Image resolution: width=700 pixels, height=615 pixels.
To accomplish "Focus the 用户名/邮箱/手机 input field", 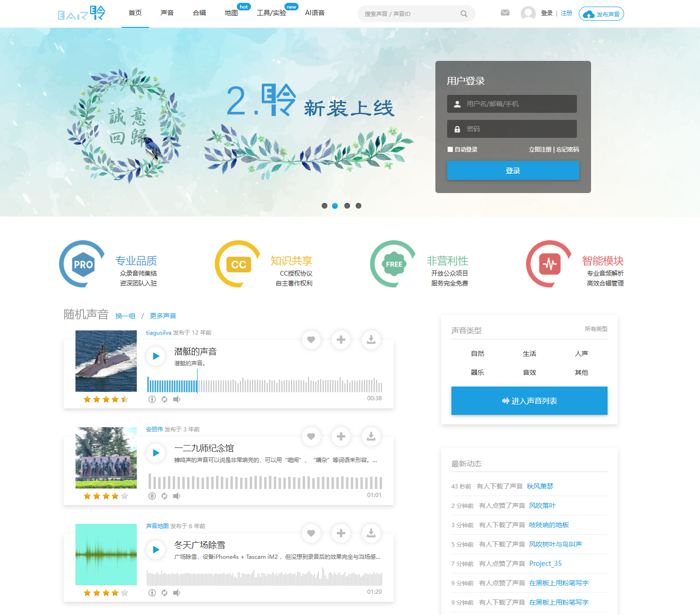I will [x=512, y=104].
